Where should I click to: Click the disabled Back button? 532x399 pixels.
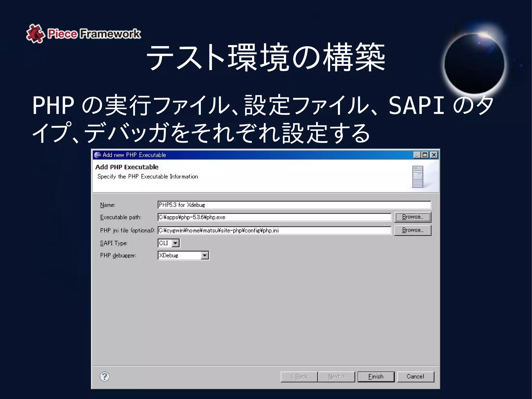[x=299, y=376]
